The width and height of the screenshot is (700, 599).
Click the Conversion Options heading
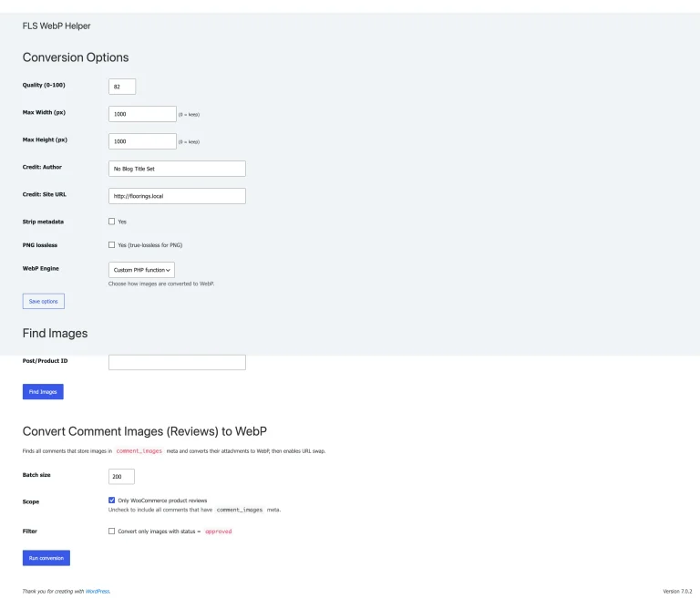click(76, 57)
